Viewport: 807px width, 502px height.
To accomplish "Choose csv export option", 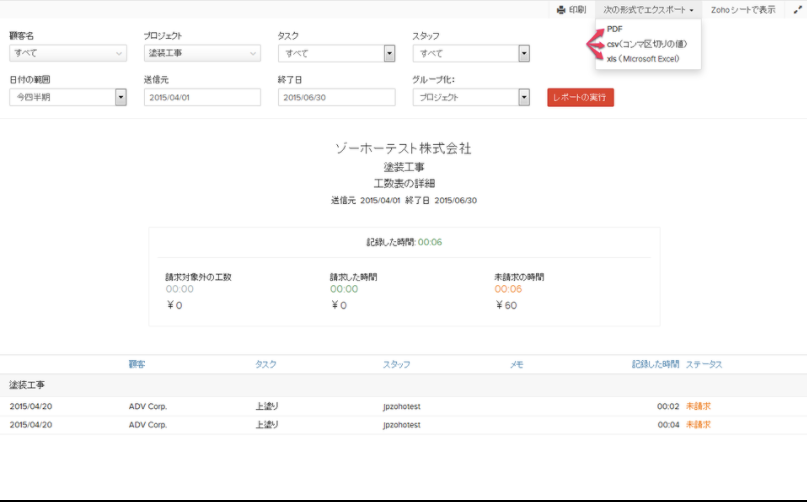I will [645, 44].
